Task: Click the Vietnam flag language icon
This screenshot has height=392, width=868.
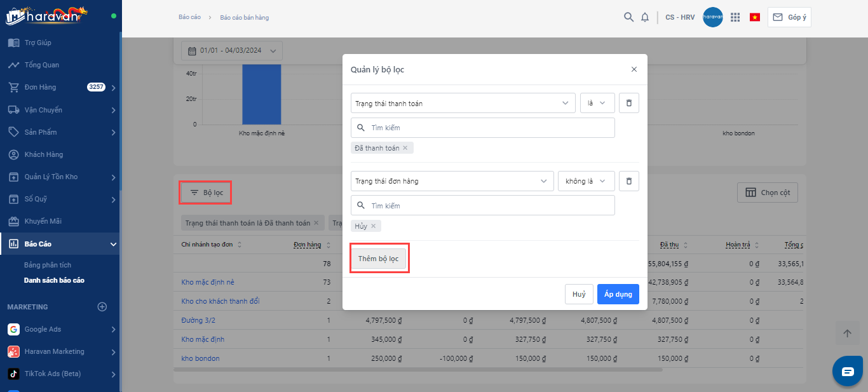Action: tap(755, 17)
